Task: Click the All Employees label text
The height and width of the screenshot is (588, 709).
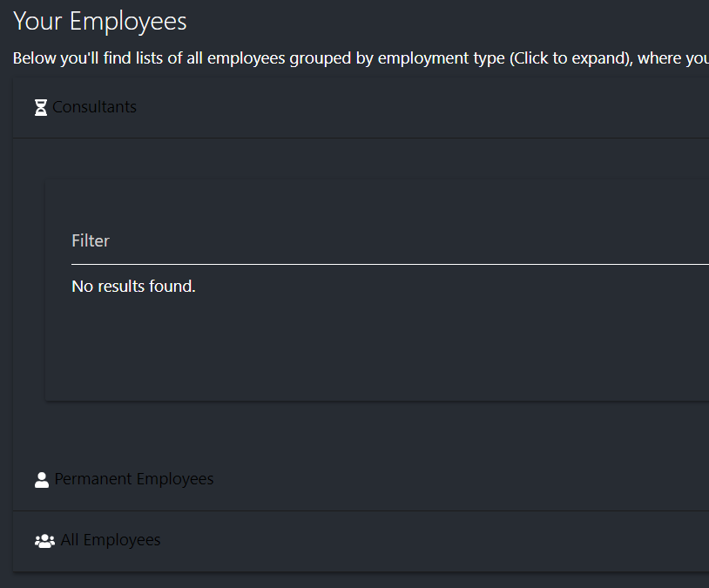Action: pyautogui.click(x=111, y=539)
